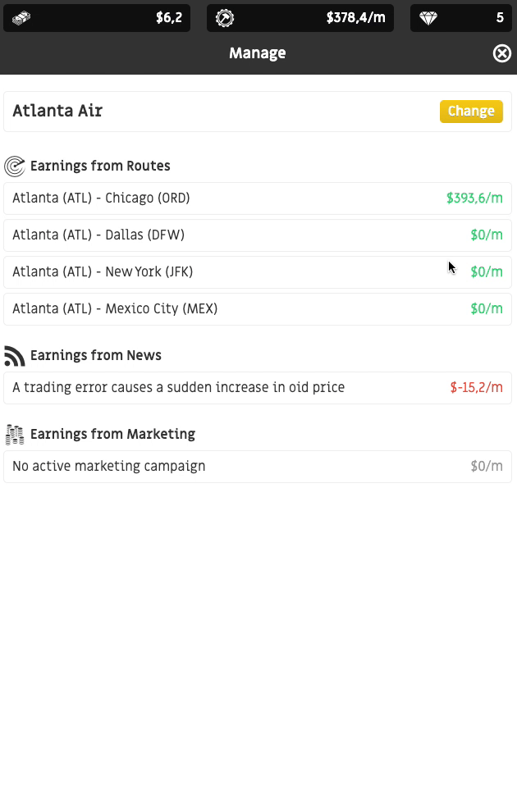This screenshot has width=517, height=812.
Task: Open the Atlanta - Chicago (ORD) route
Action: 258,198
